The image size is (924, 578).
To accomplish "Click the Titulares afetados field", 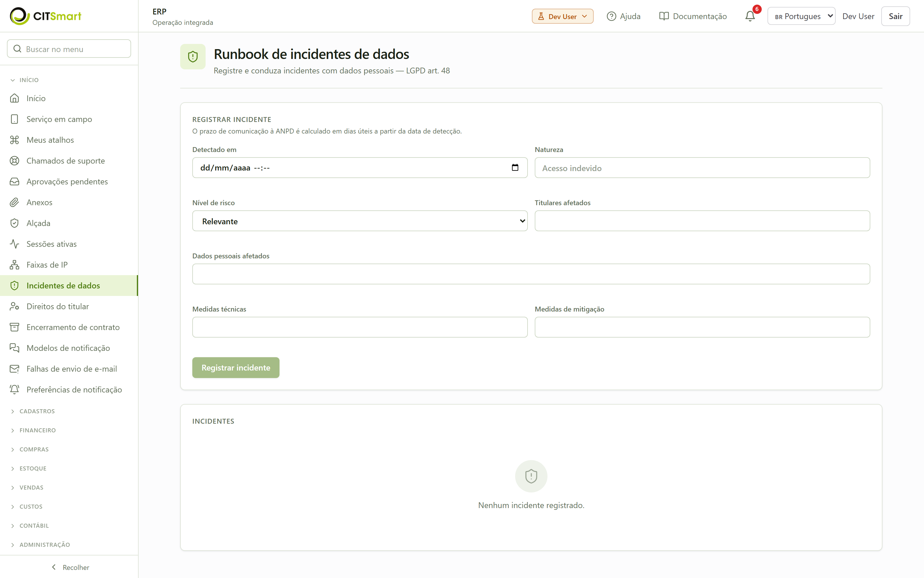I will tap(702, 221).
